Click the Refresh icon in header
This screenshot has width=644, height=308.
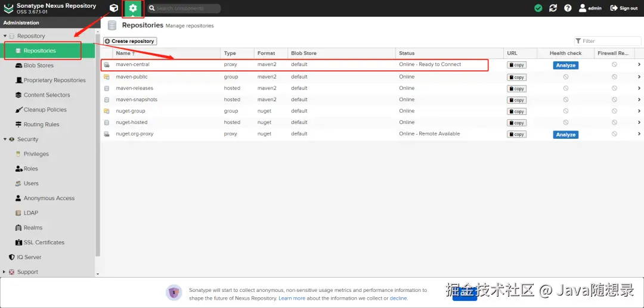pos(553,8)
